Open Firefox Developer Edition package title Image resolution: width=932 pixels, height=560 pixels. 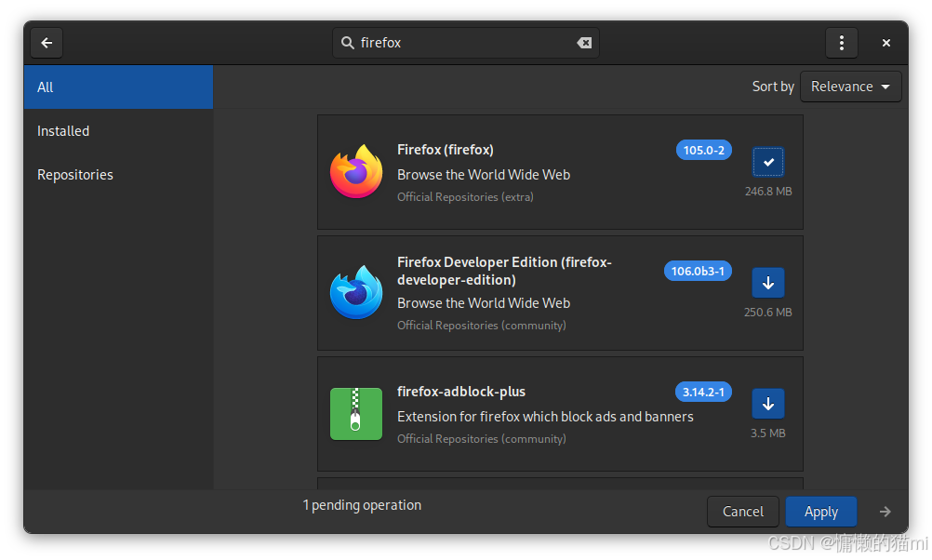[504, 271]
